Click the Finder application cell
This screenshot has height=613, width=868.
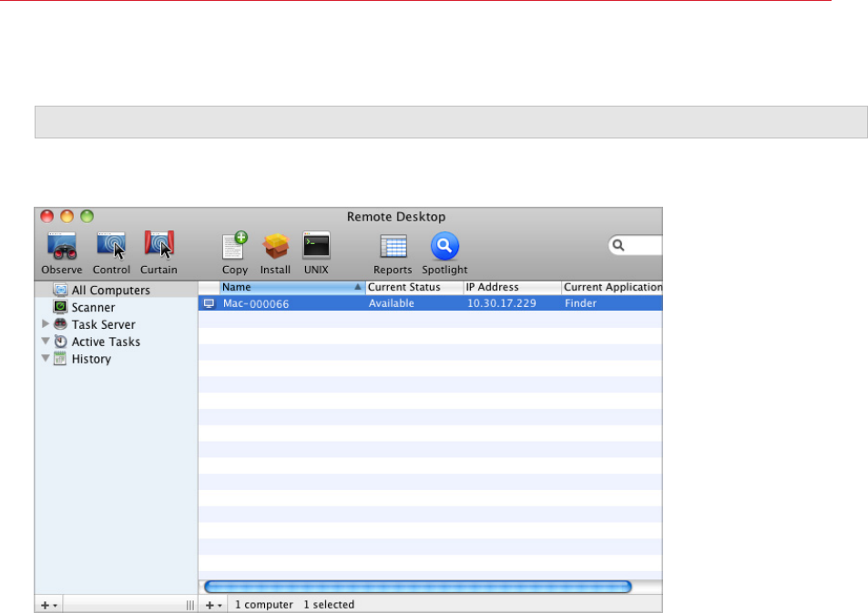pyautogui.click(x=581, y=303)
